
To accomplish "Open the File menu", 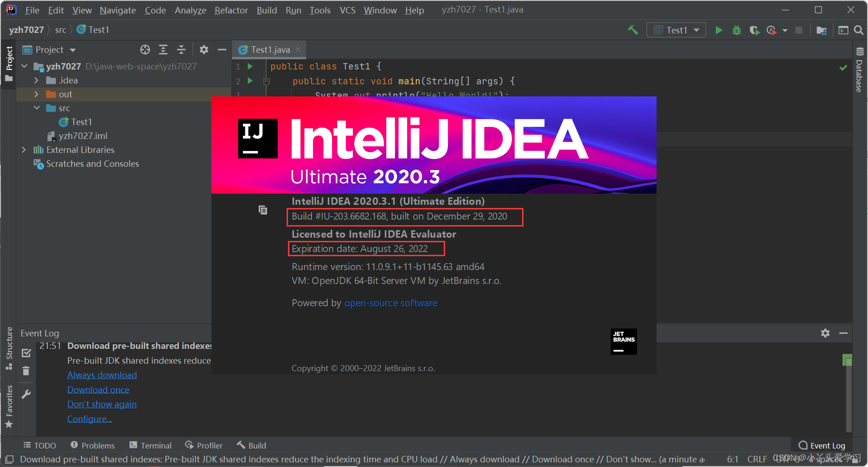I will point(32,10).
